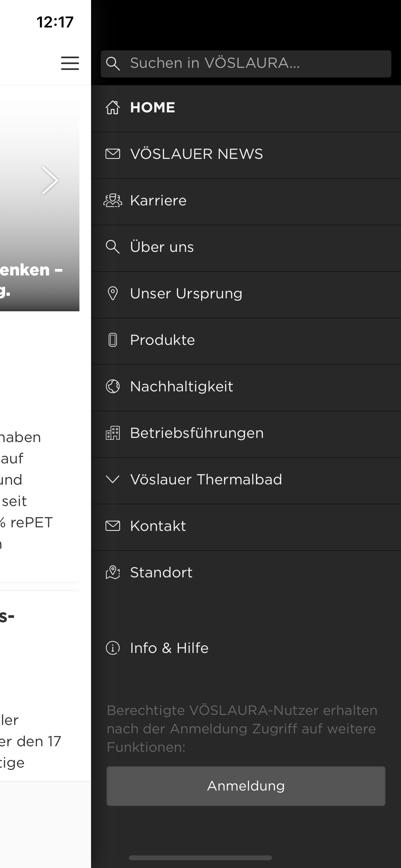Open the Über uns menu item

coord(162,247)
